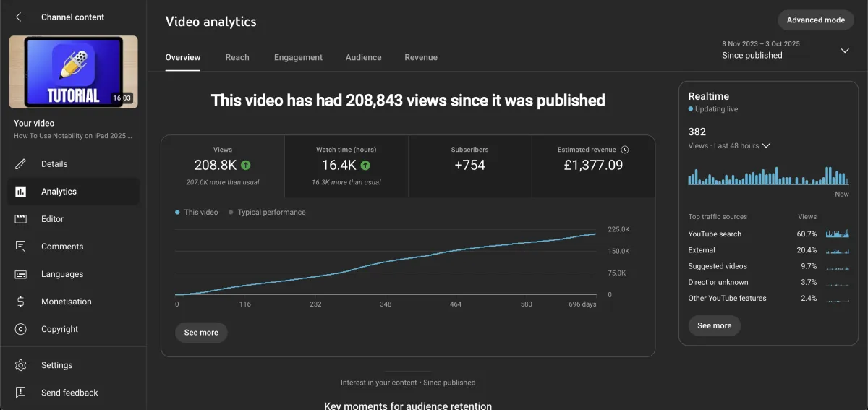
Task: Switch to the Reach tab
Action: coord(237,57)
